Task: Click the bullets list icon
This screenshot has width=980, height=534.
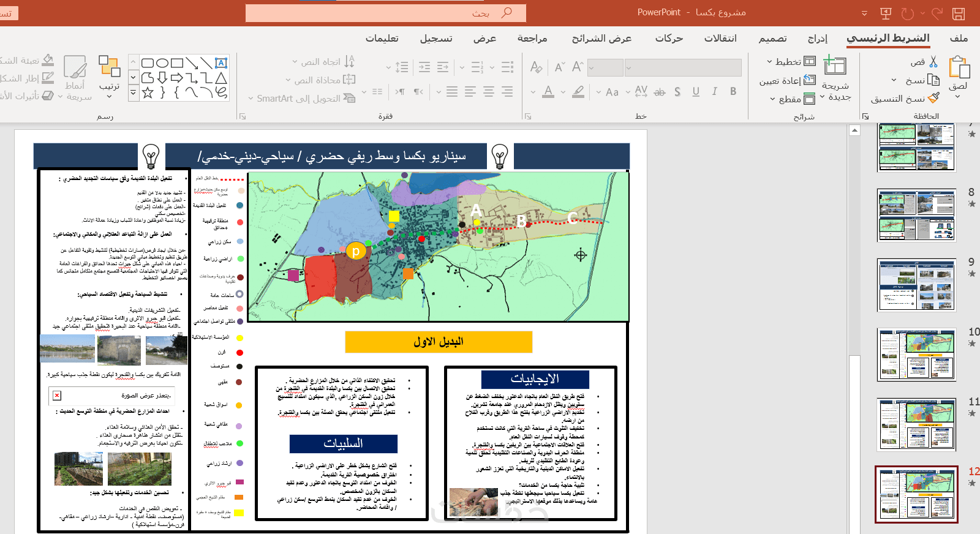Action: pyautogui.click(x=508, y=67)
